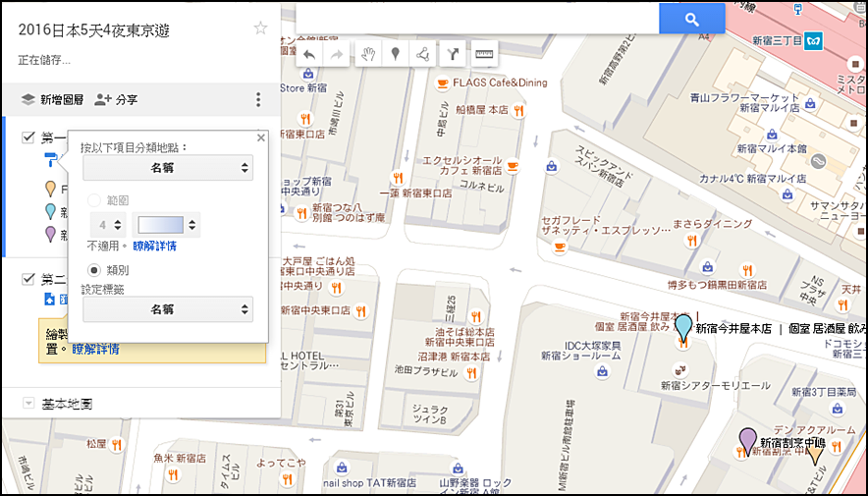The width and height of the screenshot is (868, 496).
Task: Click まさらダイニング restaurant icon
Action: coord(691,241)
